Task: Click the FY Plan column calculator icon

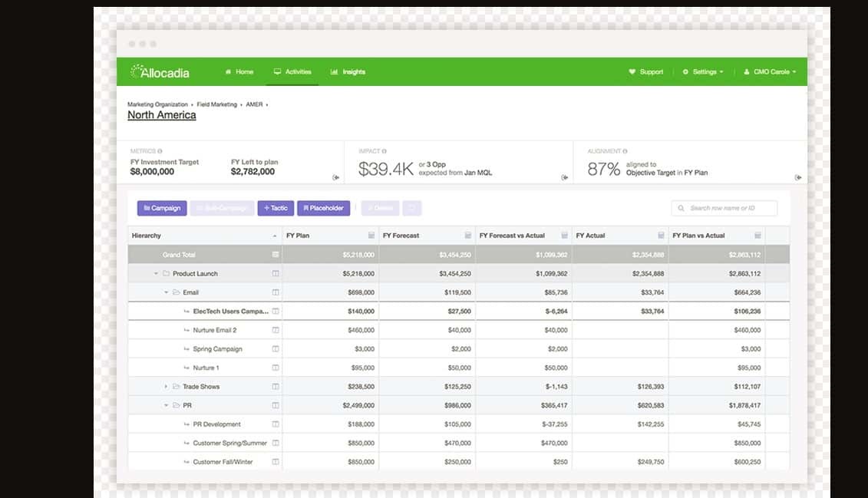Action: point(371,236)
